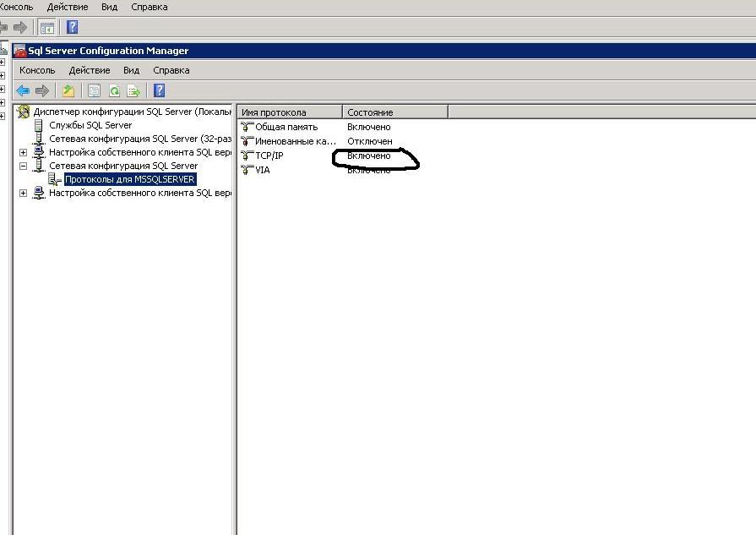Select Службы SQL Server label in tree
Image resolution: width=756 pixels, height=535 pixels.
click(x=90, y=125)
